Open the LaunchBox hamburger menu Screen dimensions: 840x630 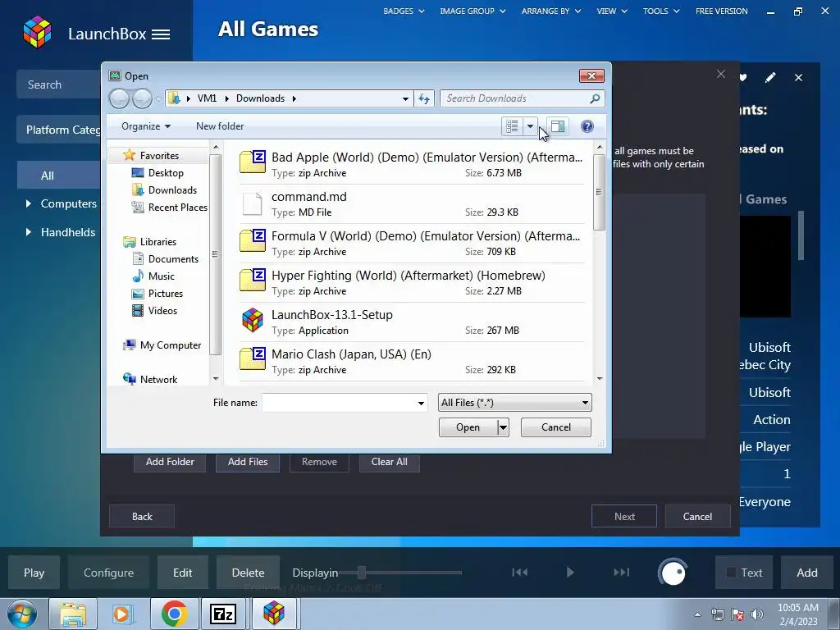click(x=161, y=34)
